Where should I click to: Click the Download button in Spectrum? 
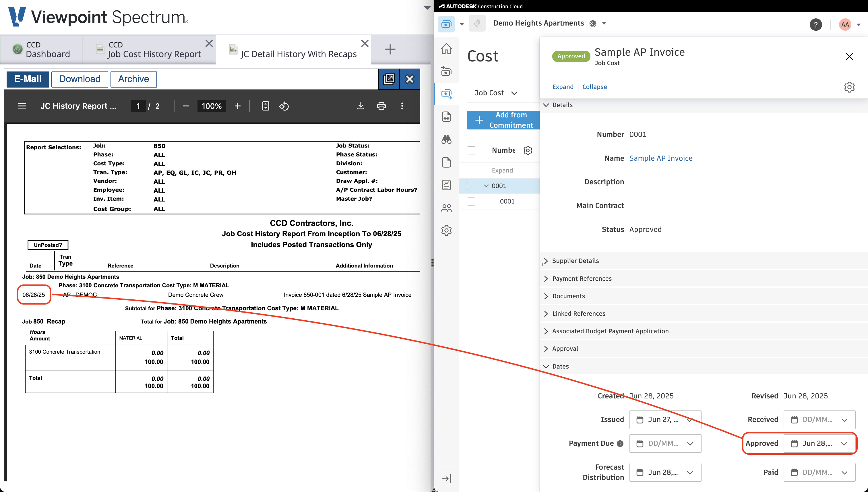coord(80,79)
